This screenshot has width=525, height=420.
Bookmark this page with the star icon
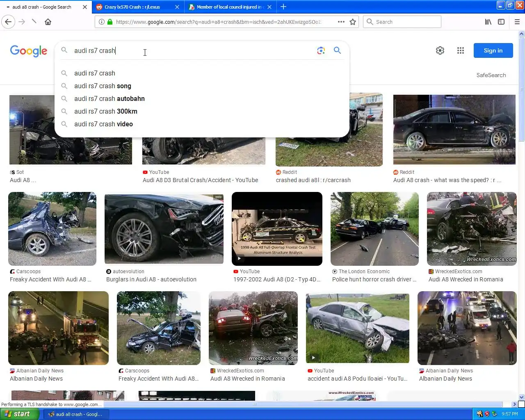point(353,22)
